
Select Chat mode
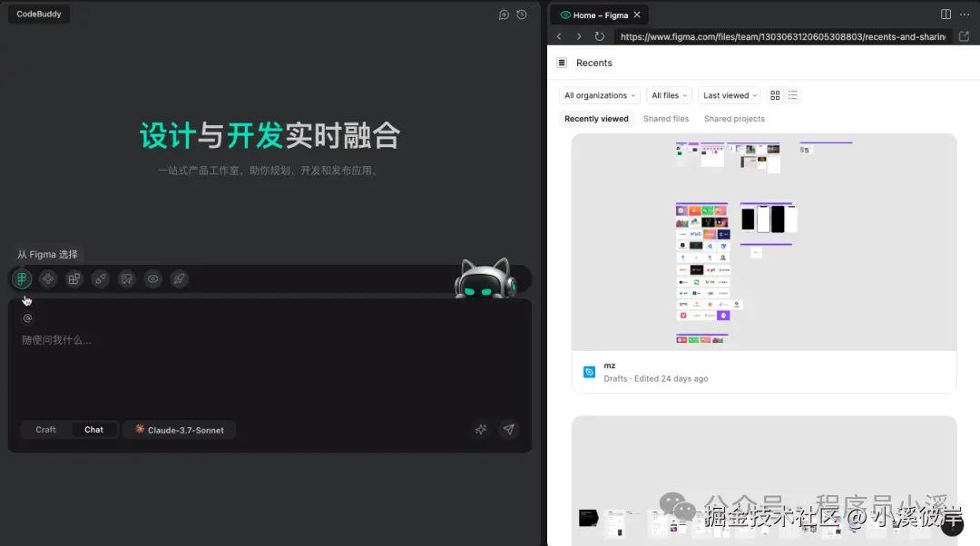(93, 430)
